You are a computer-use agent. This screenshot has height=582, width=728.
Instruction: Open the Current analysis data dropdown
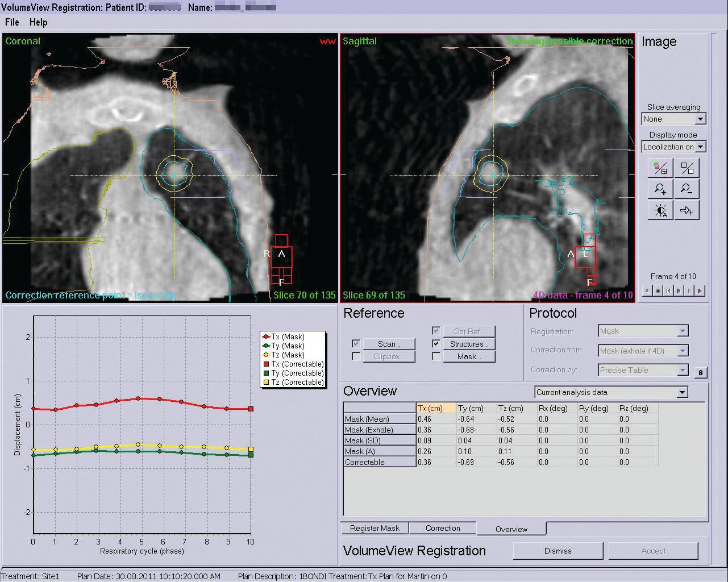tap(682, 392)
